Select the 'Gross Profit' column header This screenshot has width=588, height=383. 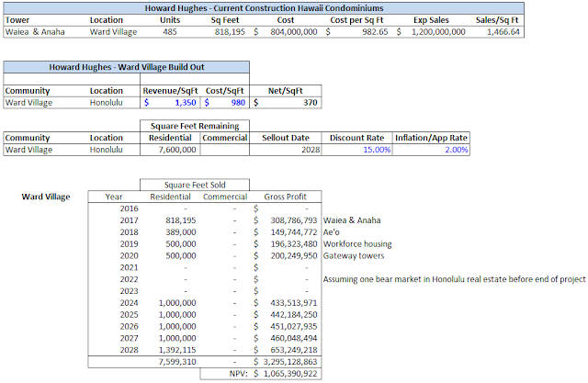tap(285, 197)
